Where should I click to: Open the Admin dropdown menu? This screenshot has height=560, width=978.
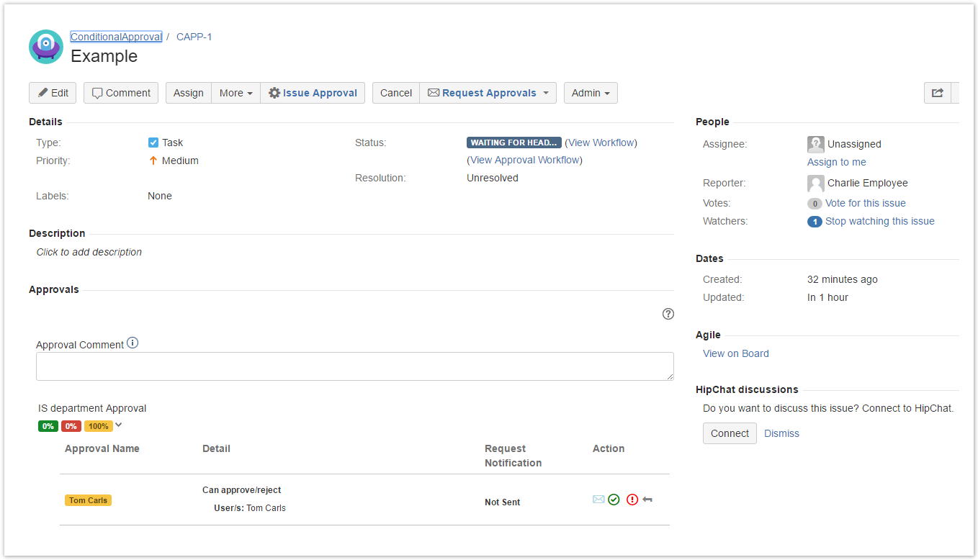pos(591,93)
